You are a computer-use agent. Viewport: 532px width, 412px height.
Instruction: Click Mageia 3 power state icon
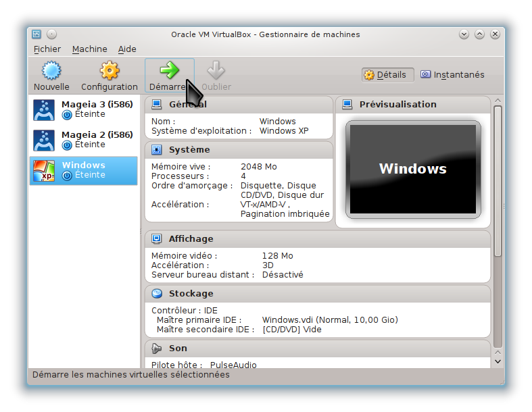coord(67,115)
